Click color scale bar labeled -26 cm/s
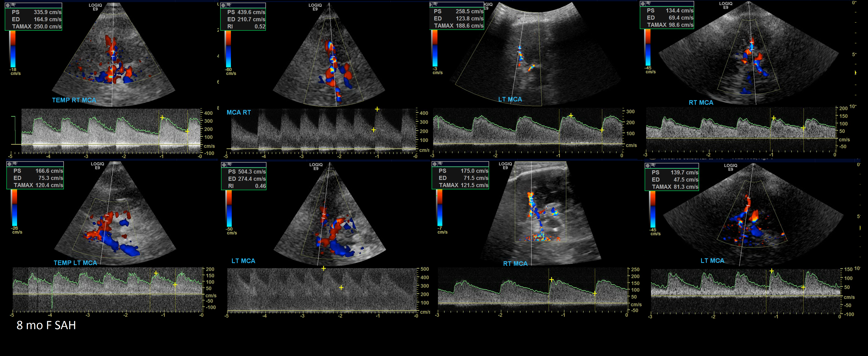Screen dimensions: 868x356 [x=14, y=207]
